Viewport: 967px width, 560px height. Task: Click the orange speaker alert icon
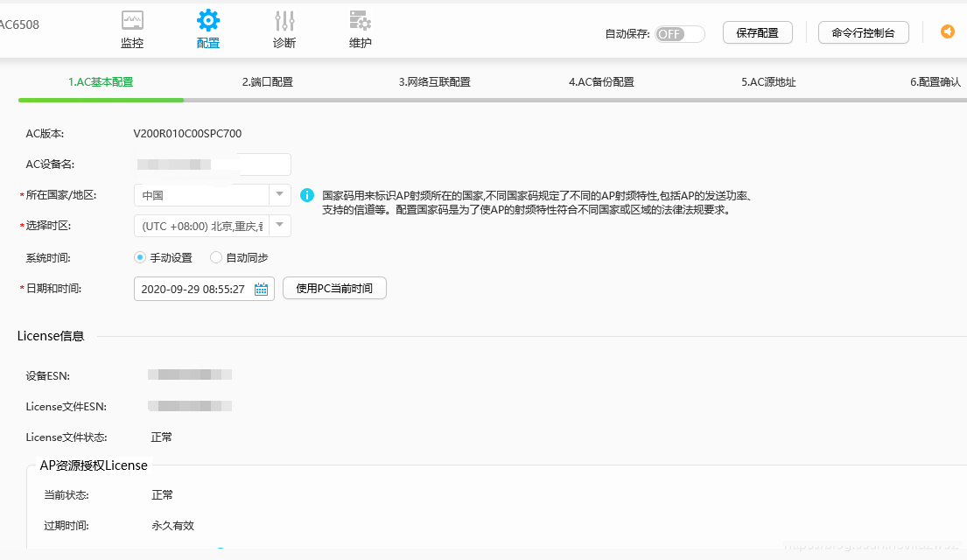click(x=948, y=31)
